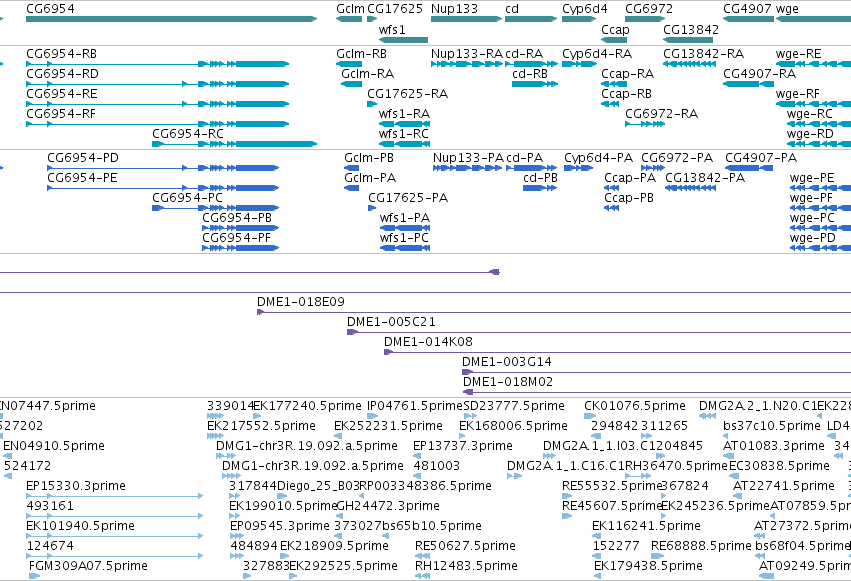
Task: Select protein wfs1-PA
Action: [405, 228]
